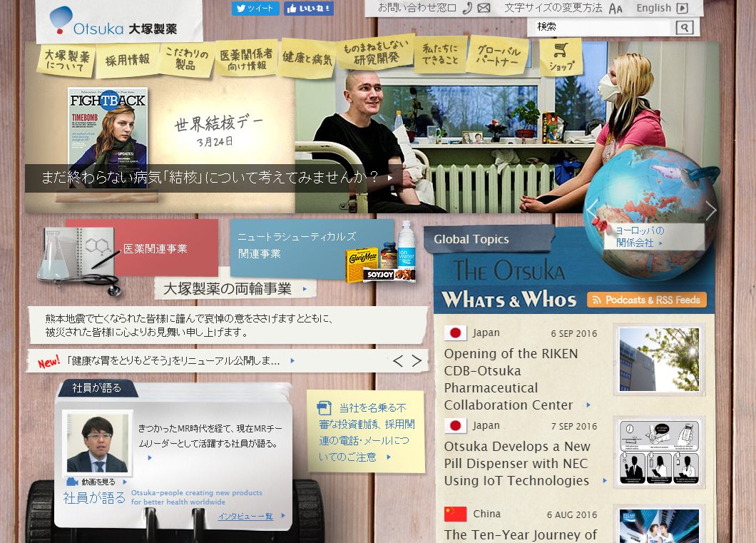This screenshot has width=756, height=543.
Task: Open 健康と病気 menu note
Action: (307, 58)
